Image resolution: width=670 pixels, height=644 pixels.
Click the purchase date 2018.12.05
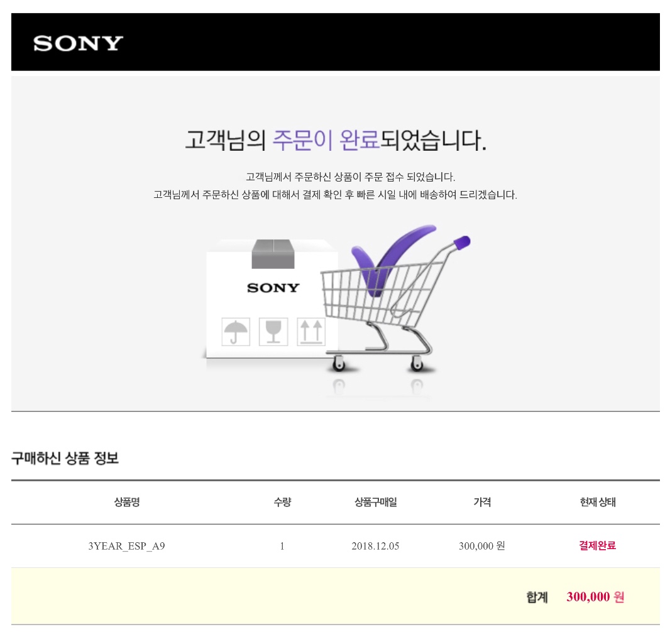[375, 546]
